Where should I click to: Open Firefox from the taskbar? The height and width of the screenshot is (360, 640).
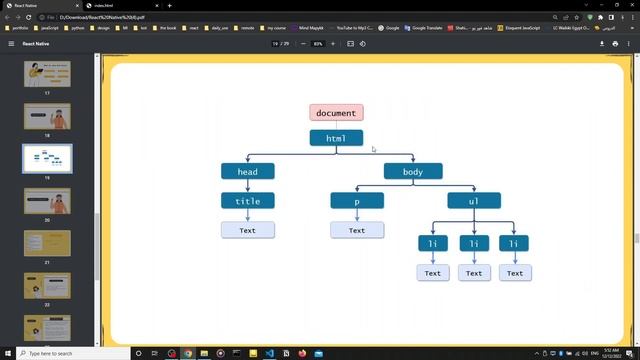coord(302,353)
